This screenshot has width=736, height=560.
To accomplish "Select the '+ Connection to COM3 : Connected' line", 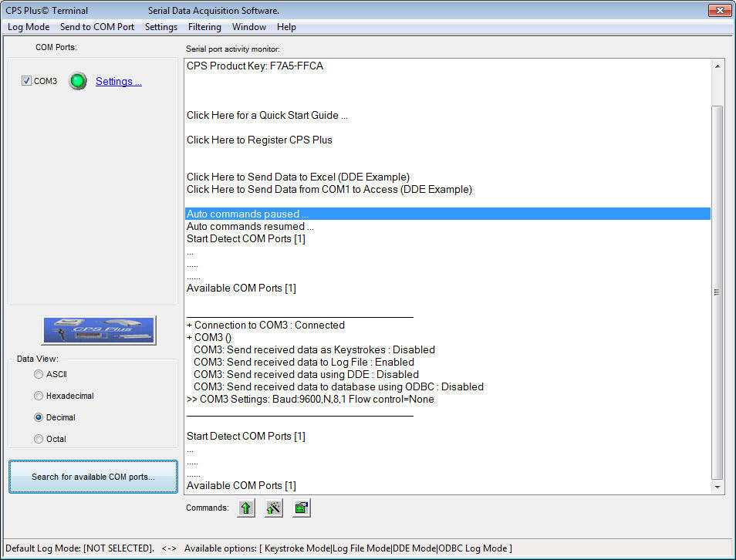I will (x=265, y=325).
